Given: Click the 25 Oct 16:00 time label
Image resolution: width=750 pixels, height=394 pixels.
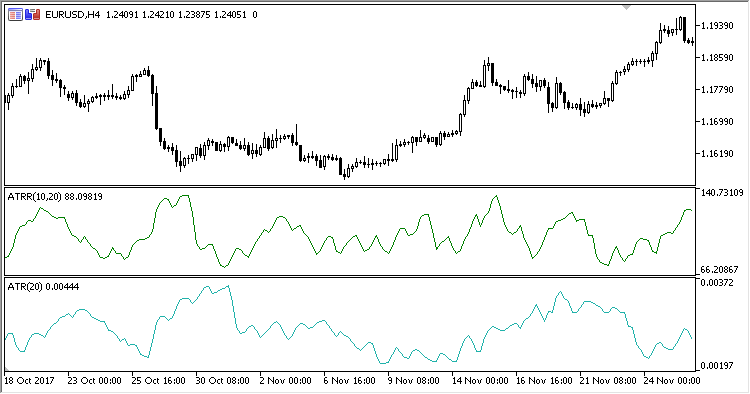Looking at the screenshot, I should coord(158,381).
